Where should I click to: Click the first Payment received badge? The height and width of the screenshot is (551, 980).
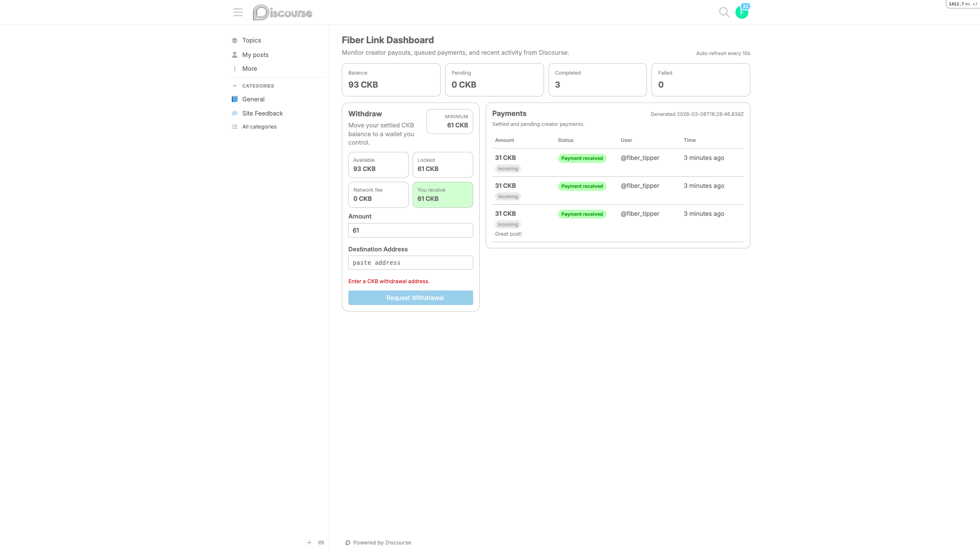point(581,158)
